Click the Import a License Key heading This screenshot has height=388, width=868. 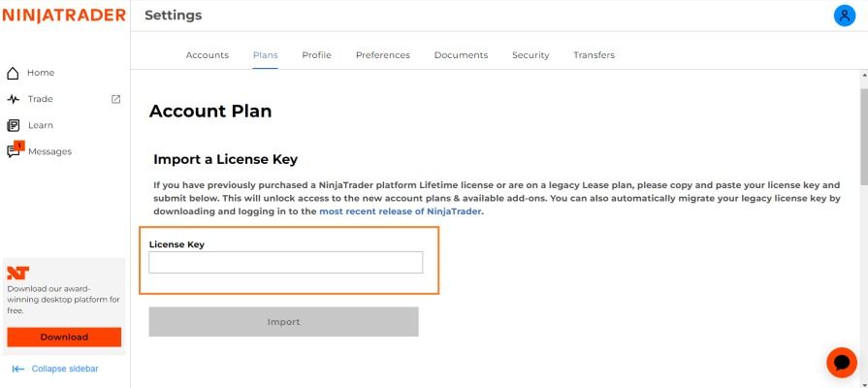[x=225, y=159]
